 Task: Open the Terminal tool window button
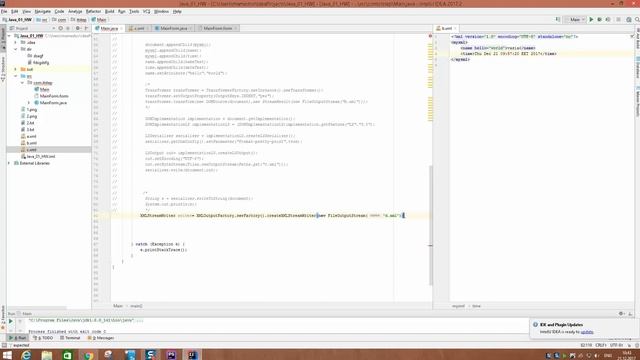click(x=70, y=338)
